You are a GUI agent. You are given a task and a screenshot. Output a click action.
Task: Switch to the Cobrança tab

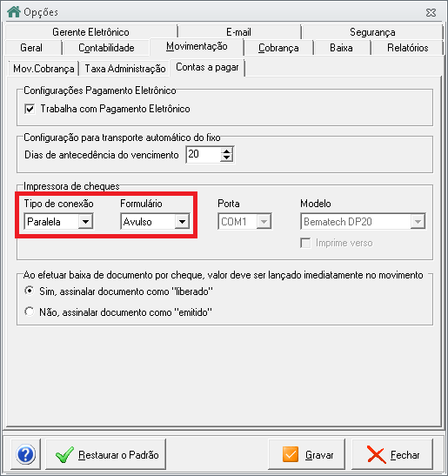278,48
